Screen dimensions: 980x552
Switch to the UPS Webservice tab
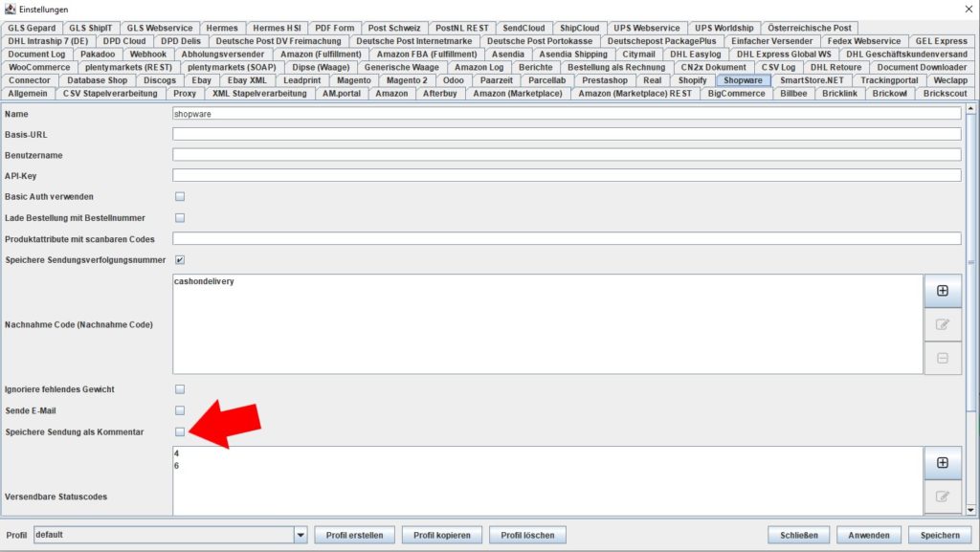point(647,28)
